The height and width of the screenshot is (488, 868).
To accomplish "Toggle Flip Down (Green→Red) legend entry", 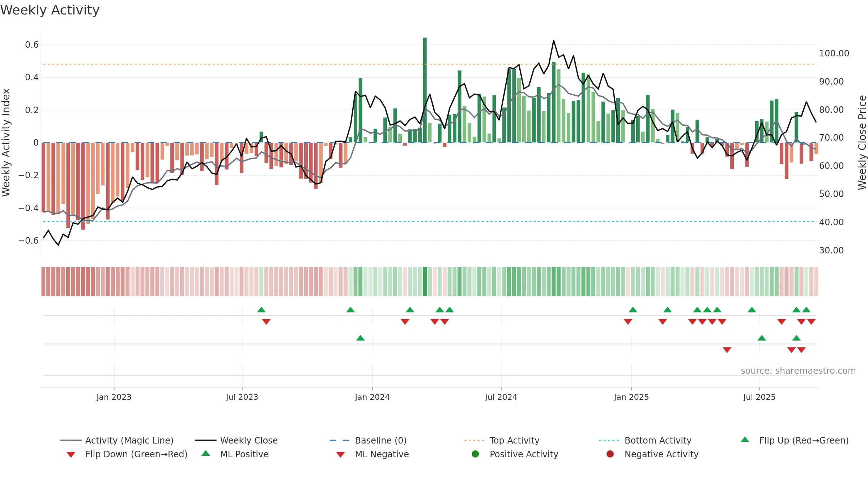I will click(127, 454).
